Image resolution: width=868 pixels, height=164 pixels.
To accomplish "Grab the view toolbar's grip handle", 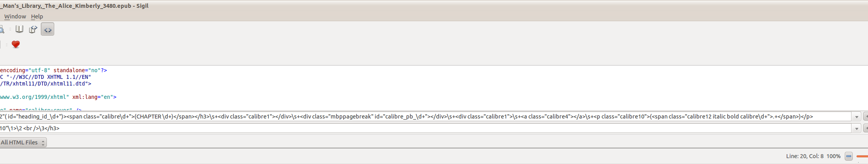I will [10, 29].
